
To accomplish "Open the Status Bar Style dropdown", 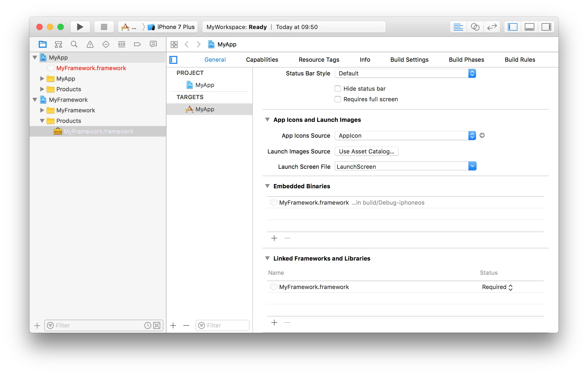I will [405, 73].
